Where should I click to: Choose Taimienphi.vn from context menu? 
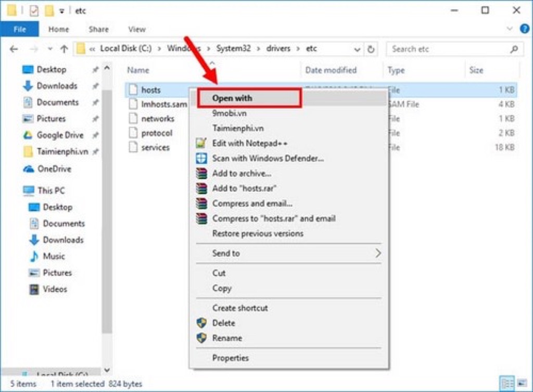pyautogui.click(x=238, y=128)
